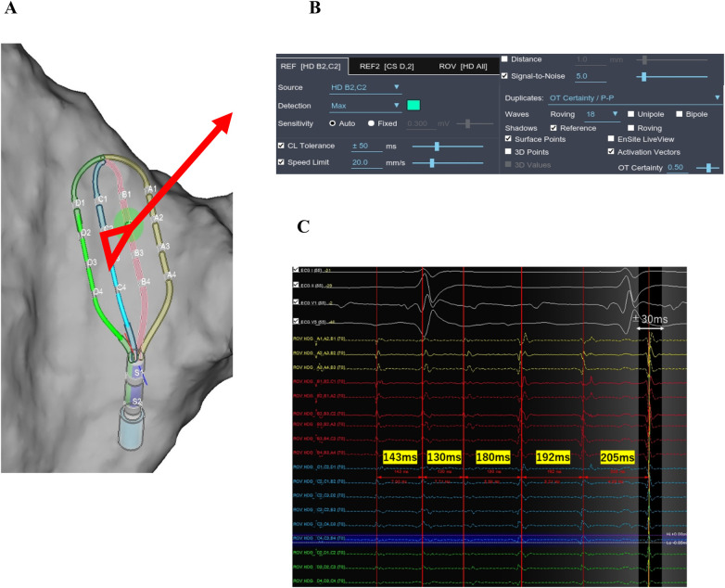Select electrode C1 on the catheter model
This screenshot has width=725, height=588.
pos(102,199)
